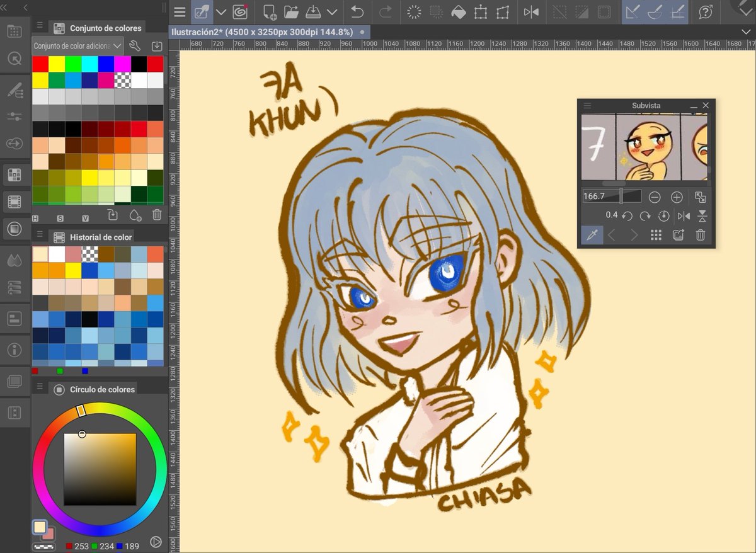This screenshot has width=756, height=553.
Task: Open the Color Set palette icon in the sidebar
Action: coord(14,174)
